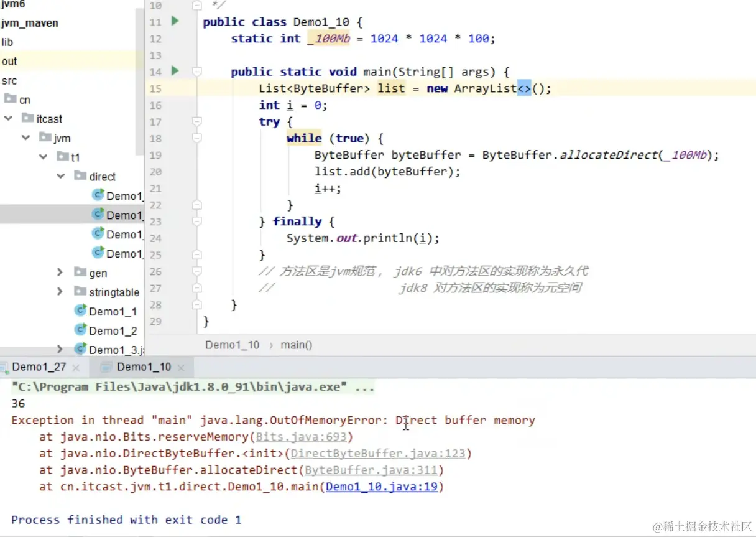Click the stringtable package folder icon
The height and width of the screenshot is (537, 756).
pyautogui.click(x=80, y=291)
